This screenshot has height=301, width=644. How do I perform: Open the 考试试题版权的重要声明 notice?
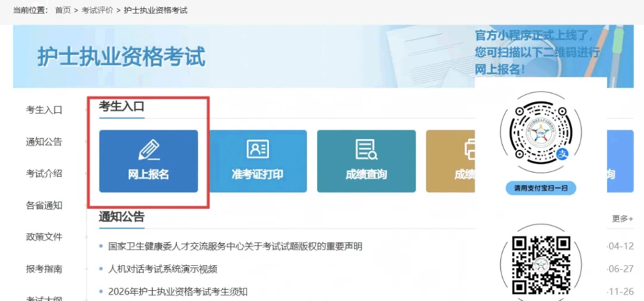pyautogui.click(x=235, y=247)
